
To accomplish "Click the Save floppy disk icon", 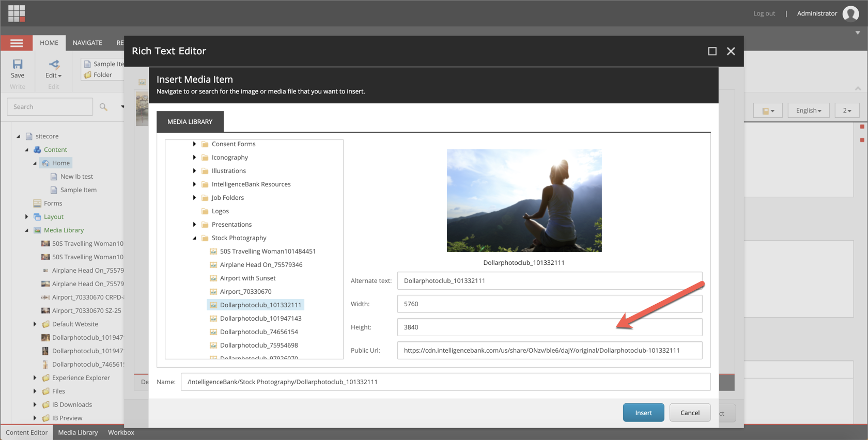I will pyautogui.click(x=18, y=65).
